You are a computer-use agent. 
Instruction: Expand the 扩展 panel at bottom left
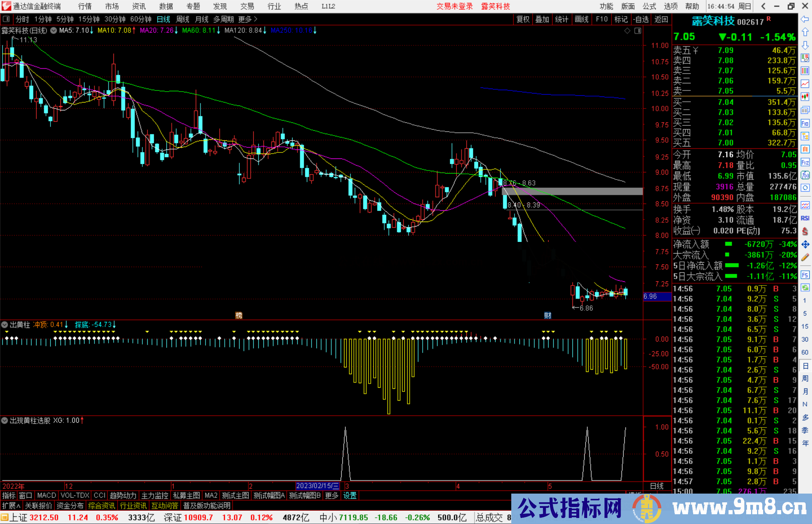(11, 506)
